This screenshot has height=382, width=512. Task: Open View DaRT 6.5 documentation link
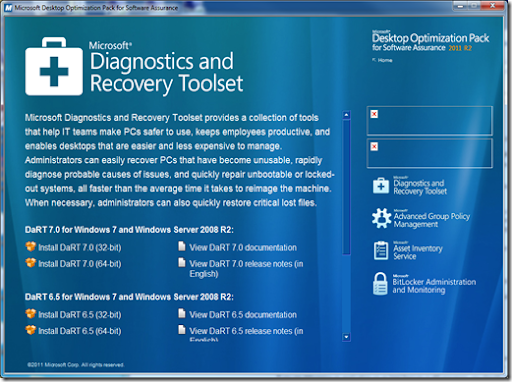[x=243, y=315]
